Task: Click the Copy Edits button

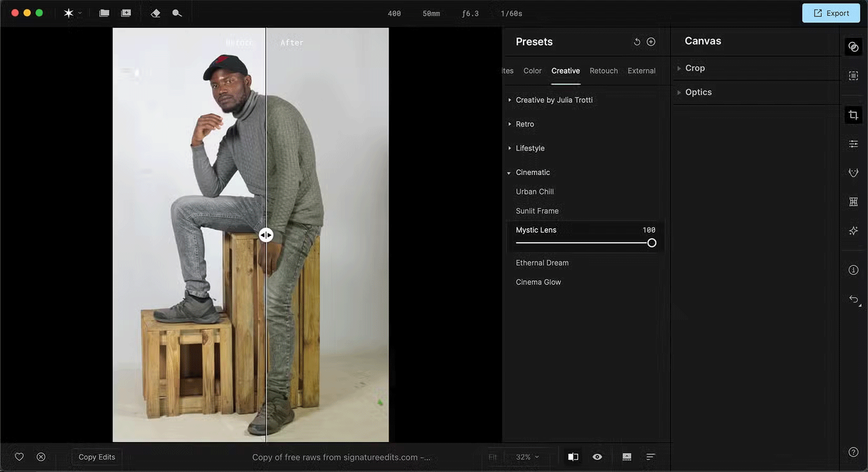Action: (97, 457)
